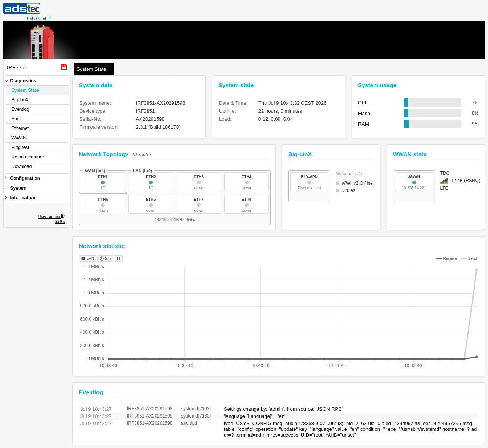Open the LAN interface selector
Screen dimensions: 488x448
pos(88,258)
